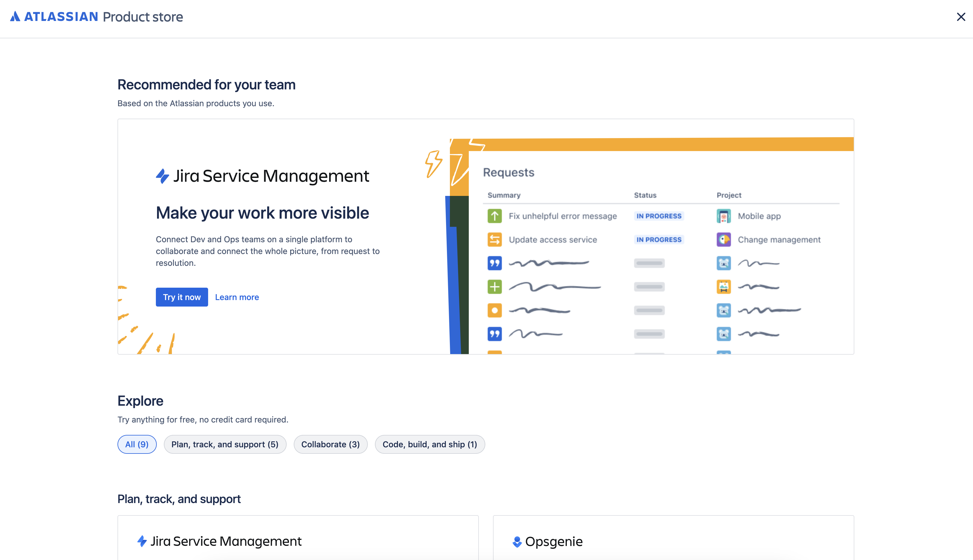Click 'Update access service' text
973x560 pixels.
pyautogui.click(x=553, y=240)
